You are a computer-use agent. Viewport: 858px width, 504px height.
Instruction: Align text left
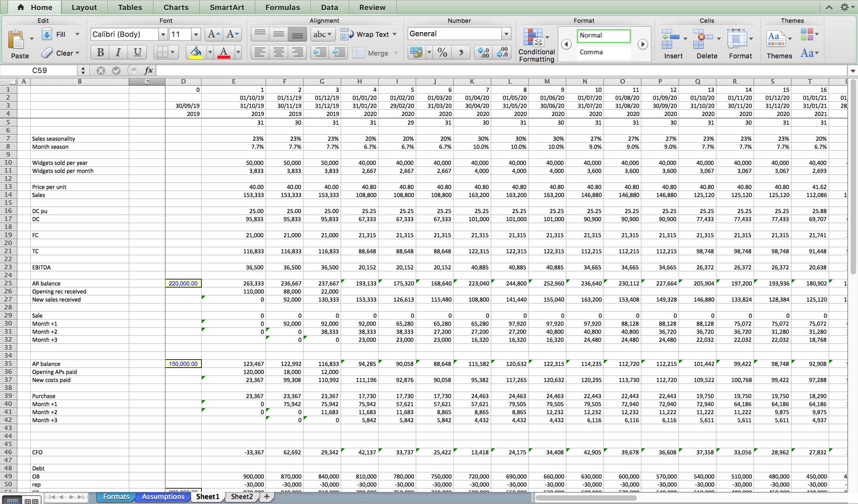(260, 52)
